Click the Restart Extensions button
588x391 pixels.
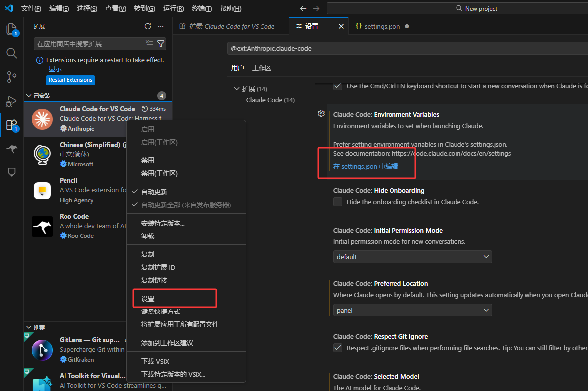point(70,80)
